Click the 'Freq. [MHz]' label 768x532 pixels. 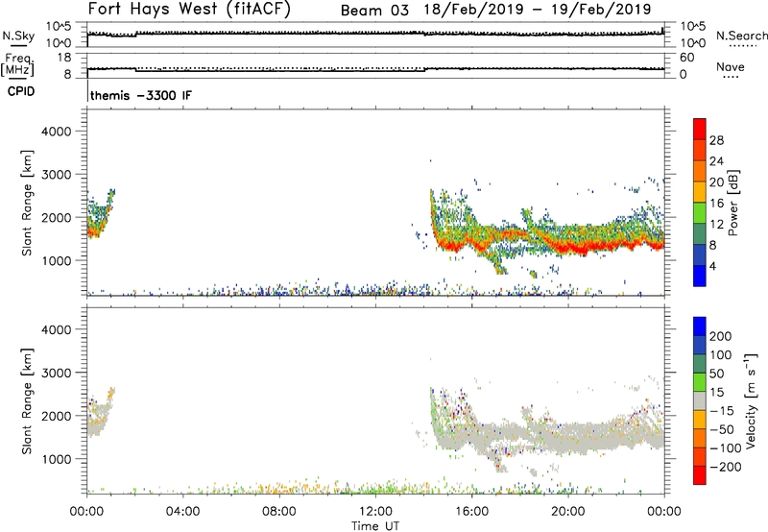pyautogui.click(x=17, y=65)
